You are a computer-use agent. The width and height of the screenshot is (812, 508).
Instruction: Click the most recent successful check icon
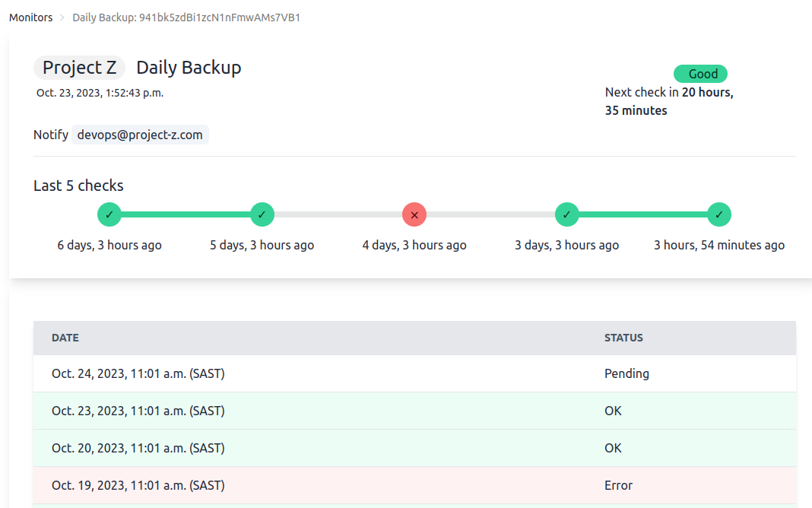719,214
